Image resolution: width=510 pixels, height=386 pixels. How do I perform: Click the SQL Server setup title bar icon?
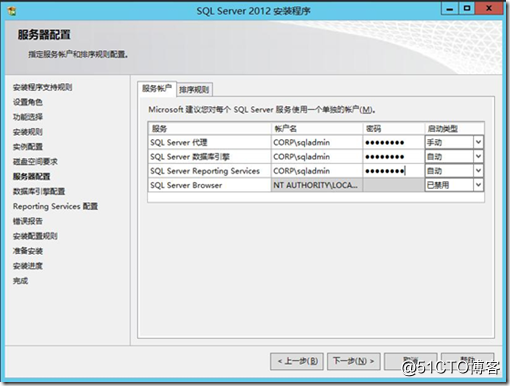(12, 11)
